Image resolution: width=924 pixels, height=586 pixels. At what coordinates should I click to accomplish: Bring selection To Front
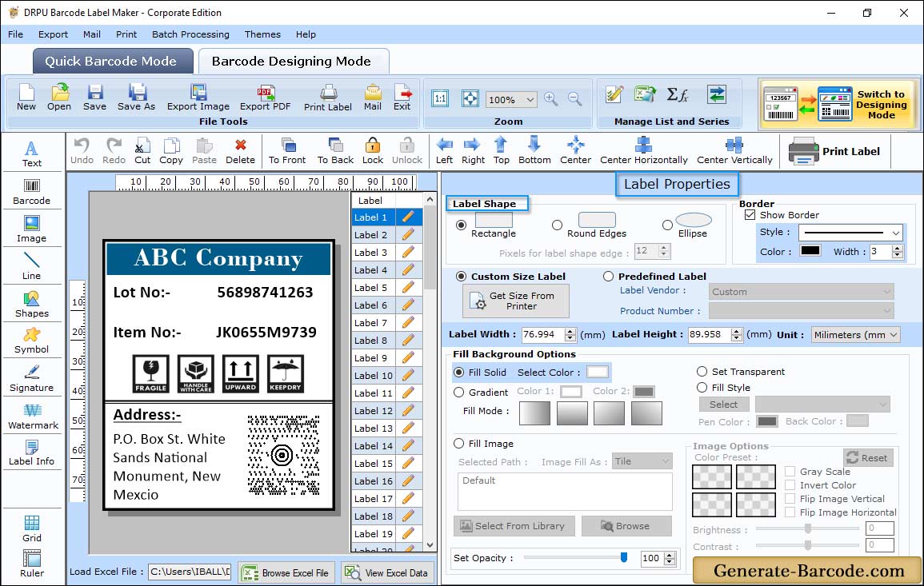point(287,151)
